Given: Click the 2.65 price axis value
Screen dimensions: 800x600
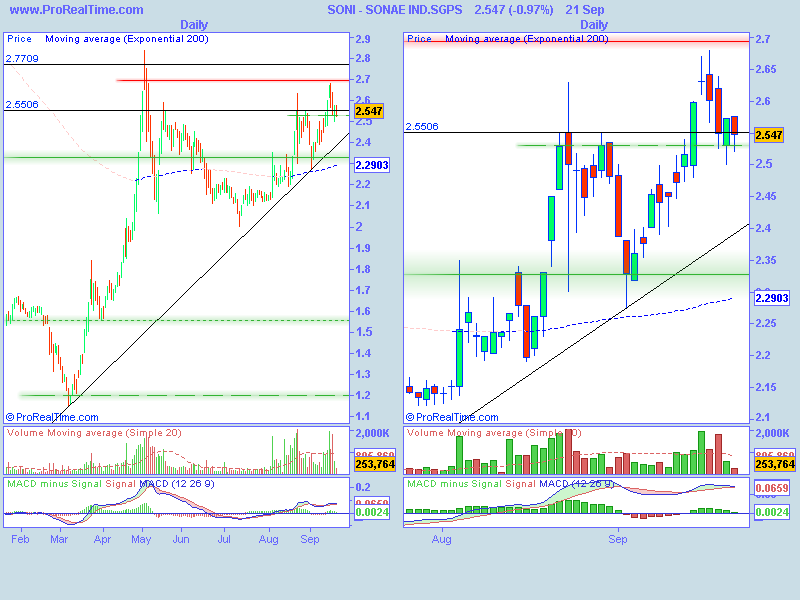Looking at the screenshot, I should coord(766,69).
